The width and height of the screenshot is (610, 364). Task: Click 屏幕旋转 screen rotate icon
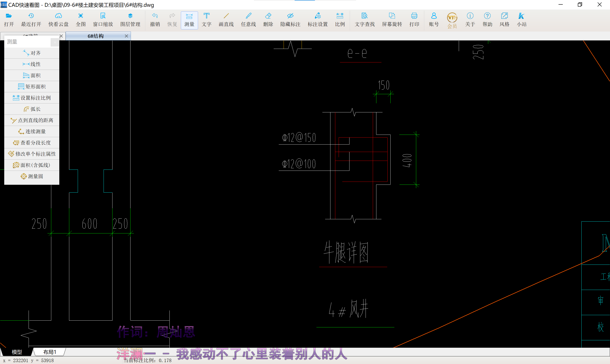click(x=392, y=20)
